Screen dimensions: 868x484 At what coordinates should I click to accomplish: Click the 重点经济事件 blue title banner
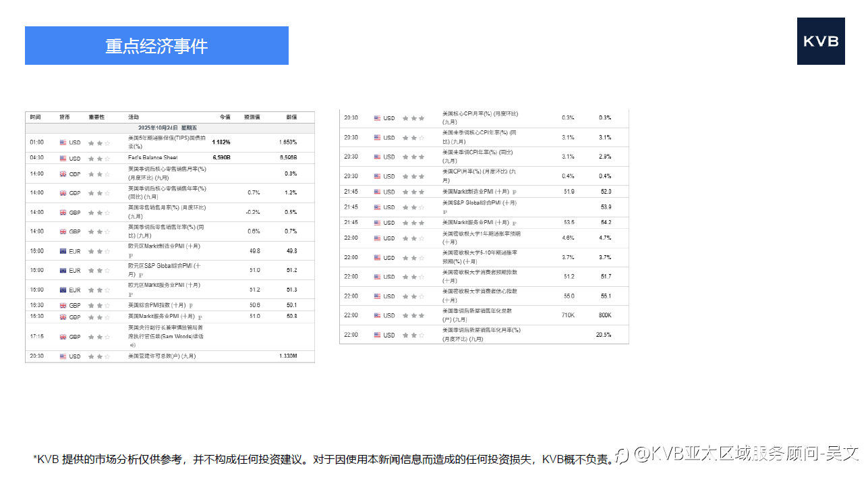[x=156, y=46]
